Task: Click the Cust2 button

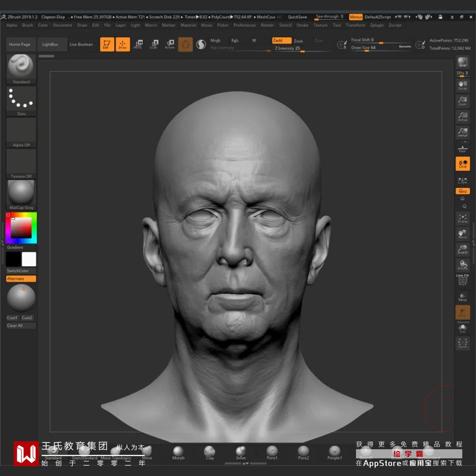Action: [x=27, y=317]
